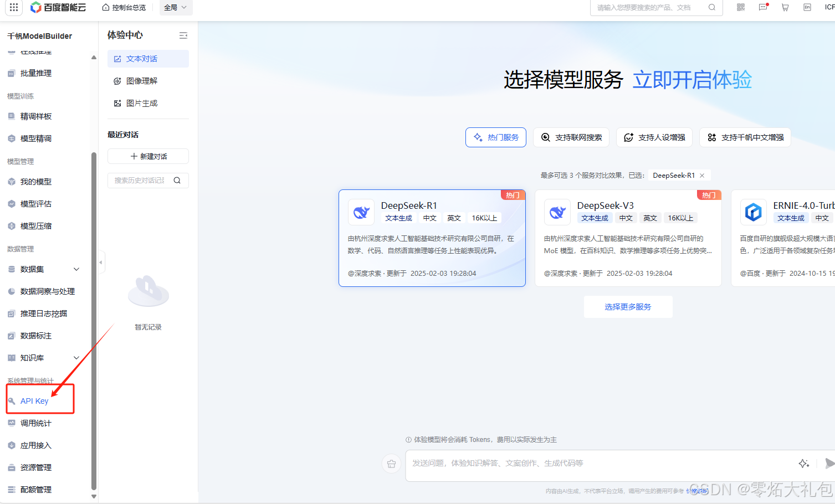Collapse the 体验中心 panel menu icon
The height and width of the screenshot is (504, 835).
pos(183,35)
